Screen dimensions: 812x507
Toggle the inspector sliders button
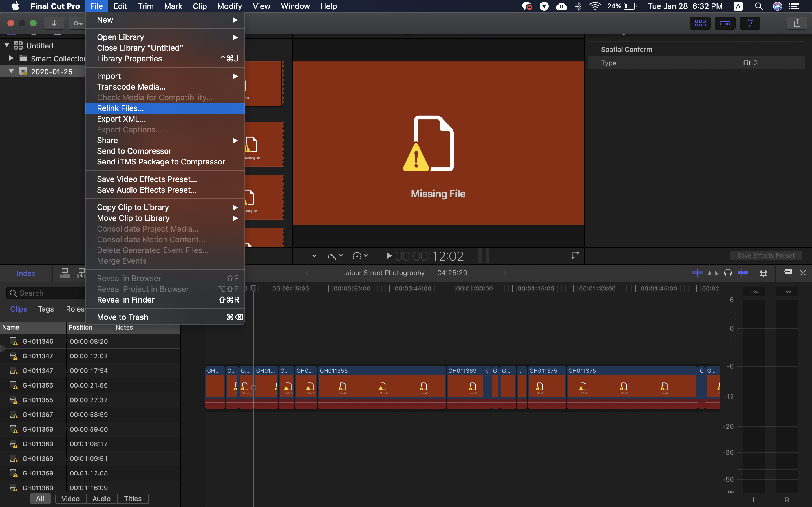tap(750, 23)
